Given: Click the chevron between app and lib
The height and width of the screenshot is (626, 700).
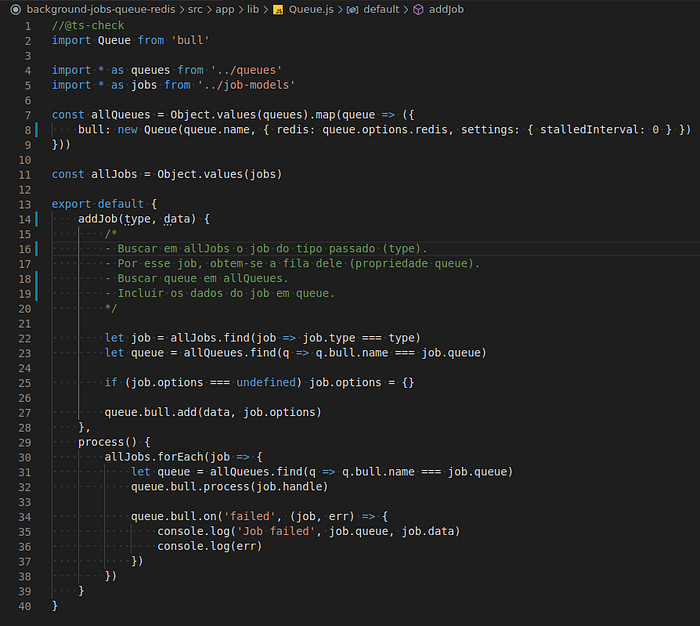Looking at the screenshot, I should [x=241, y=10].
